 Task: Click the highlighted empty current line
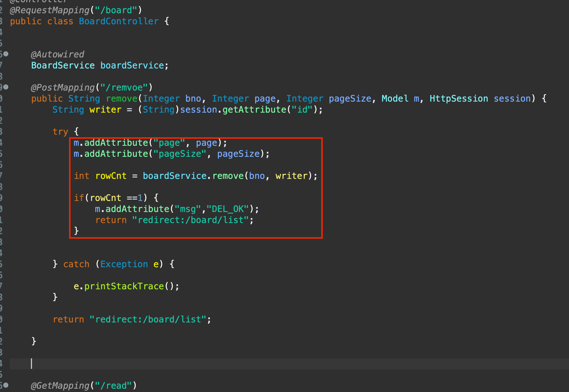pyautogui.click(x=276, y=364)
